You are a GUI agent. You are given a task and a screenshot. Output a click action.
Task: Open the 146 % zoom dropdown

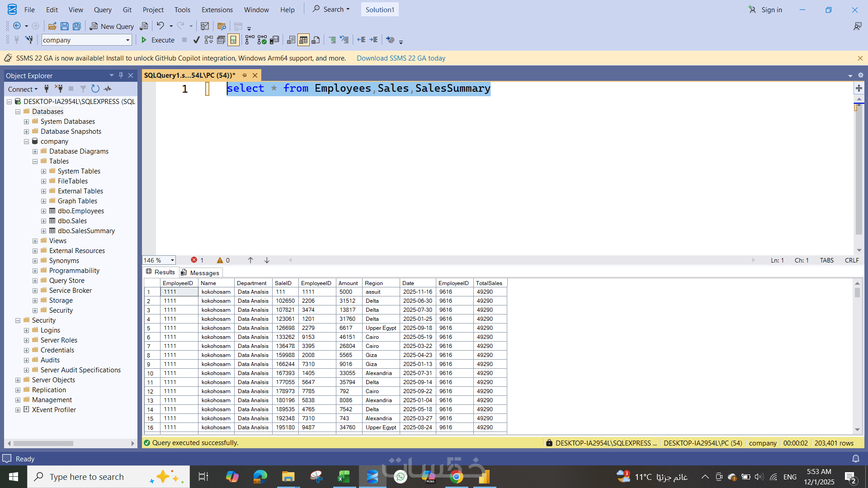pos(172,260)
